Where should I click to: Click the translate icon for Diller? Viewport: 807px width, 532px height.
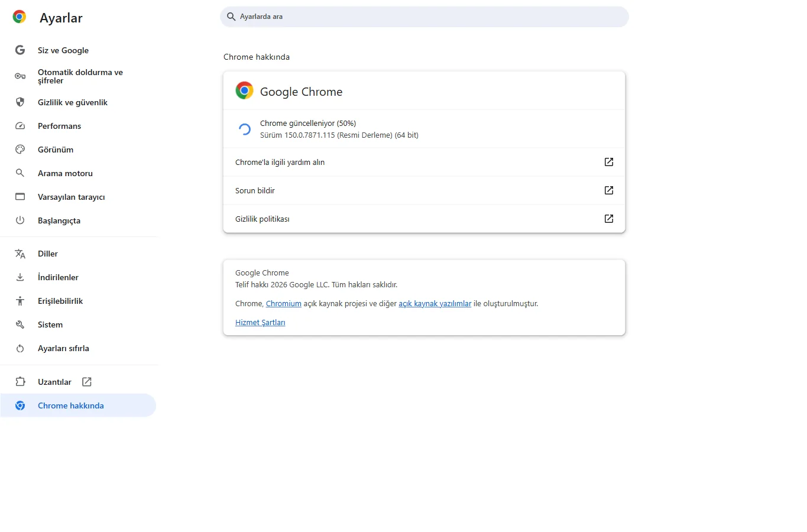20,254
